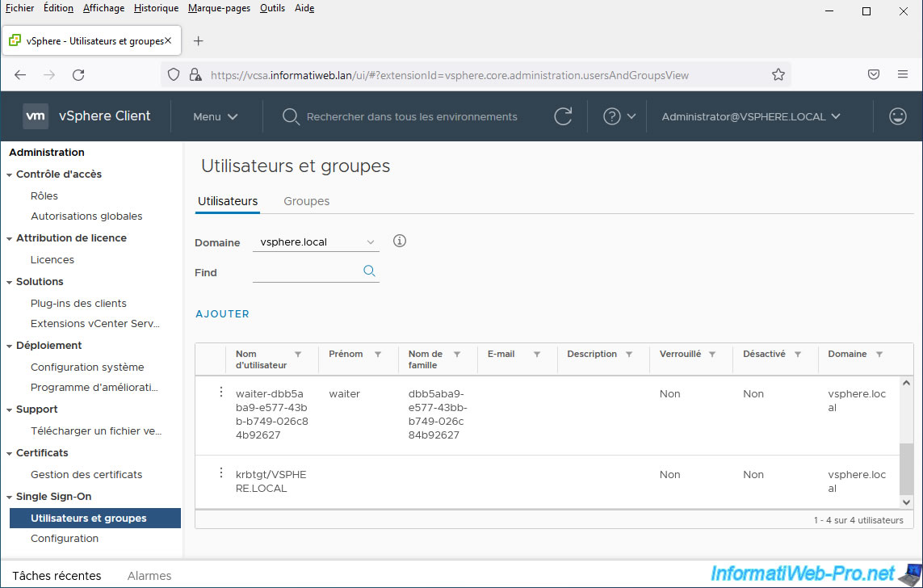Filter the Prénom column
The width and height of the screenshot is (923, 588).
pyautogui.click(x=378, y=355)
